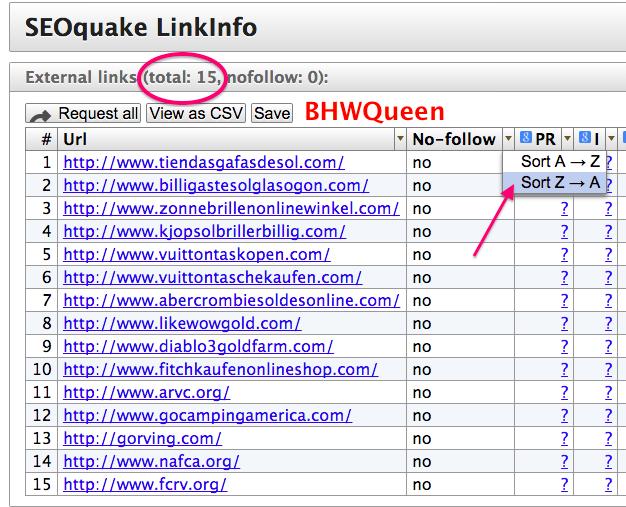Click the Google icon in I column header
The width and height of the screenshot is (626, 507).
pyautogui.click(x=585, y=140)
